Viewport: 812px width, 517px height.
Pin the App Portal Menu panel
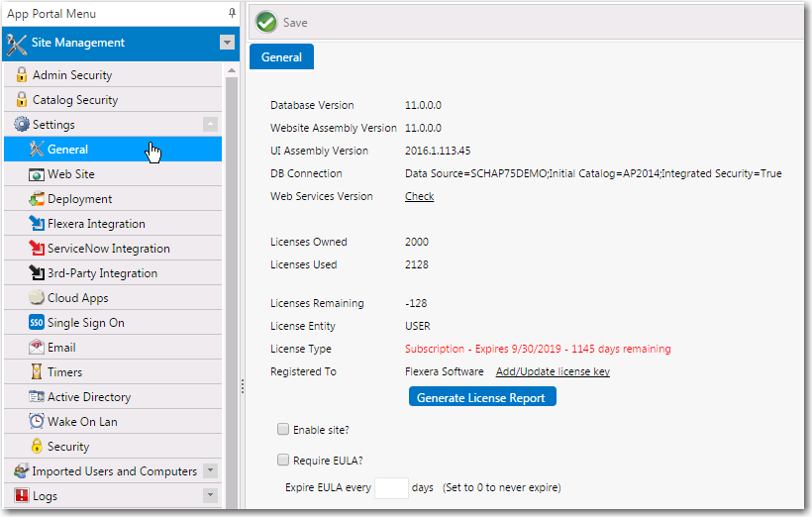pyautogui.click(x=232, y=13)
